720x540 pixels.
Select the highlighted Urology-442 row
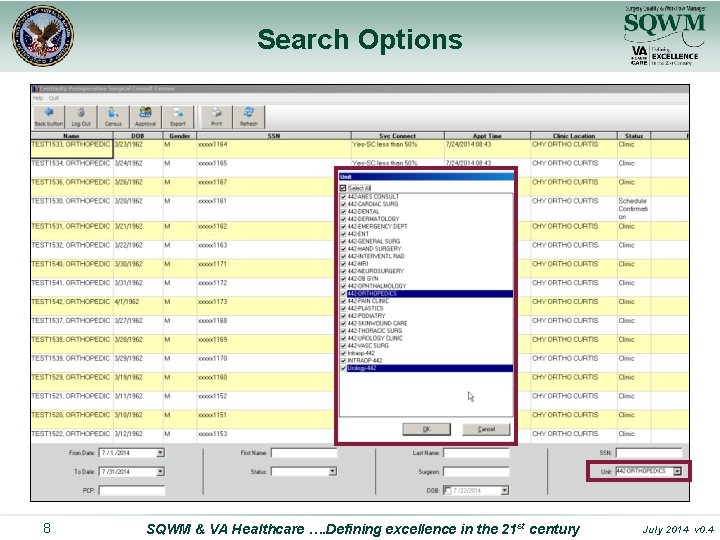429,368
